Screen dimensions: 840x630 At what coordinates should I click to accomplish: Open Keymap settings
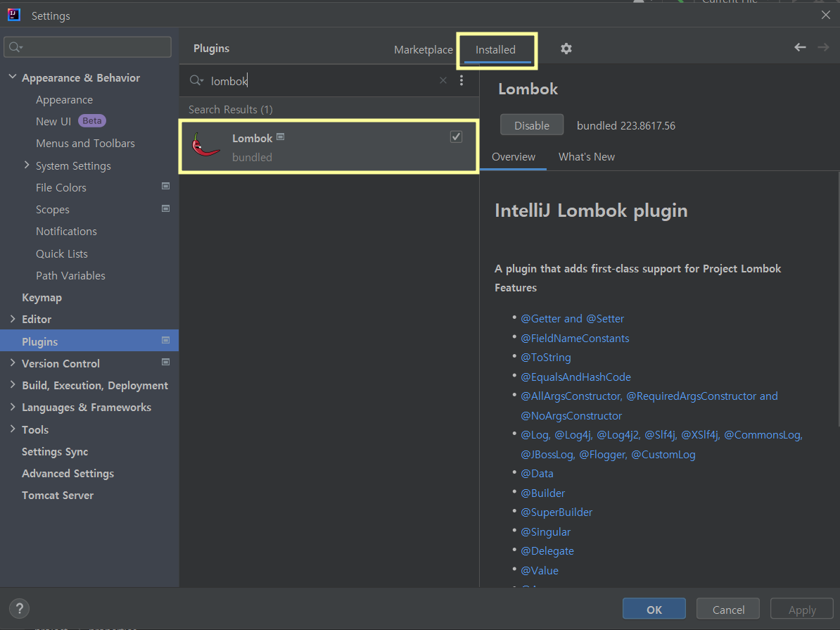click(x=42, y=298)
